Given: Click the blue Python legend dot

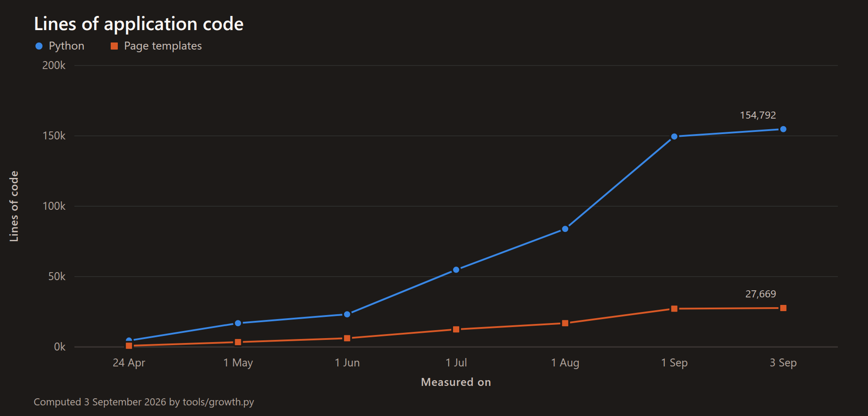Looking at the screenshot, I should (39, 46).
